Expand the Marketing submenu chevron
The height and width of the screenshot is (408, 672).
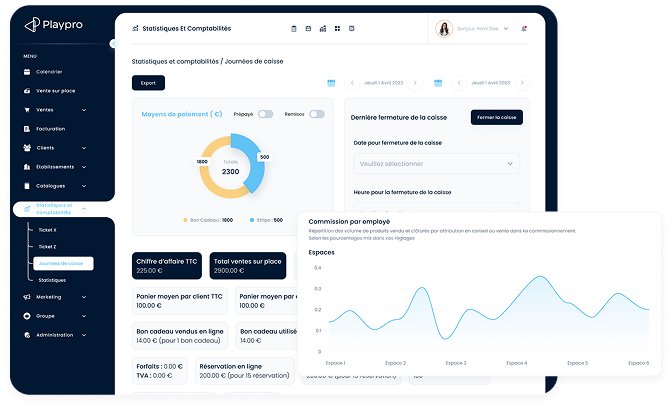pos(84,297)
